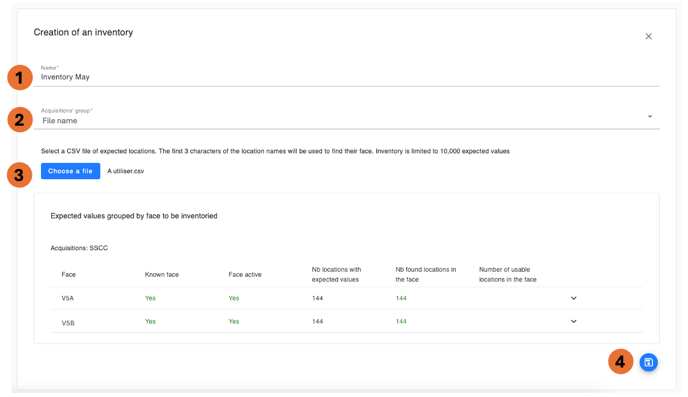The height and width of the screenshot is (397, 688).
Task: Click the orange step 3 marker
Action: pos(19,175)
